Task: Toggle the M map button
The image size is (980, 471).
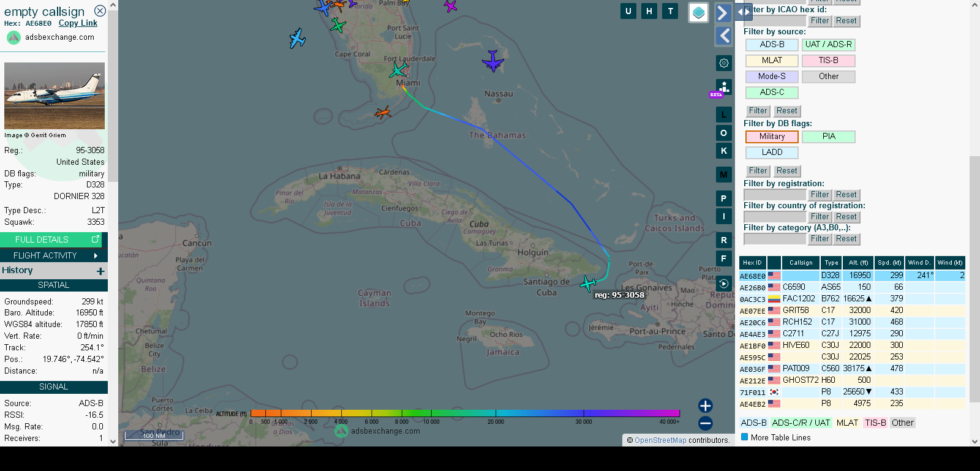Action: 724,175
